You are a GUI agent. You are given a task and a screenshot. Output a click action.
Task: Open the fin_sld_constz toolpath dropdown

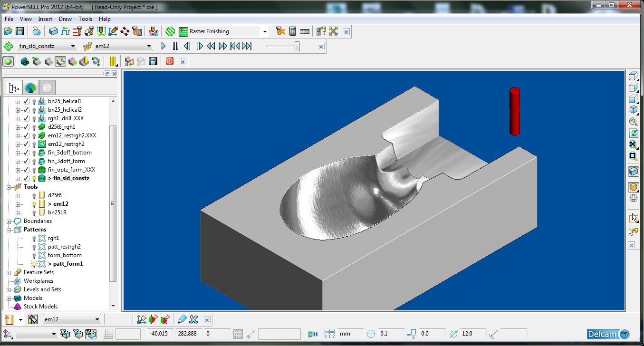coord(73,46)
